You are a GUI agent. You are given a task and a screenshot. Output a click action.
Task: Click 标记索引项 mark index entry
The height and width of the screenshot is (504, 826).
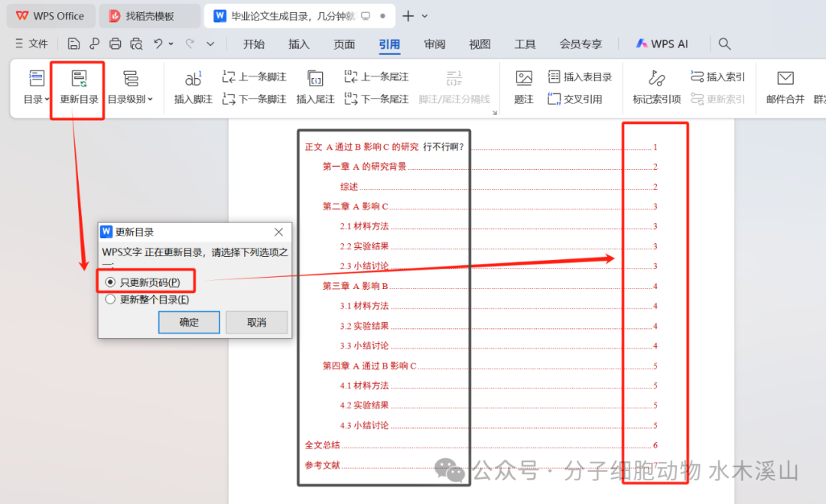656,87
